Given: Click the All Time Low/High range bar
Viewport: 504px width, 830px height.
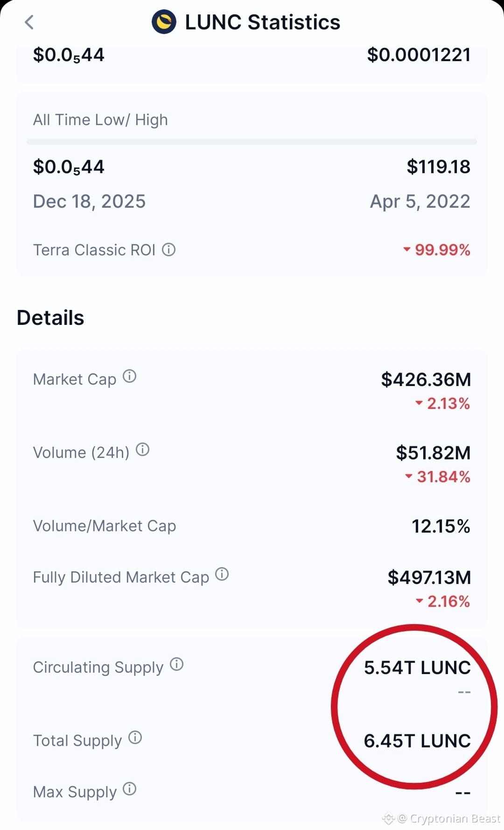Looking at the screenshot, I should coord(252,141).
